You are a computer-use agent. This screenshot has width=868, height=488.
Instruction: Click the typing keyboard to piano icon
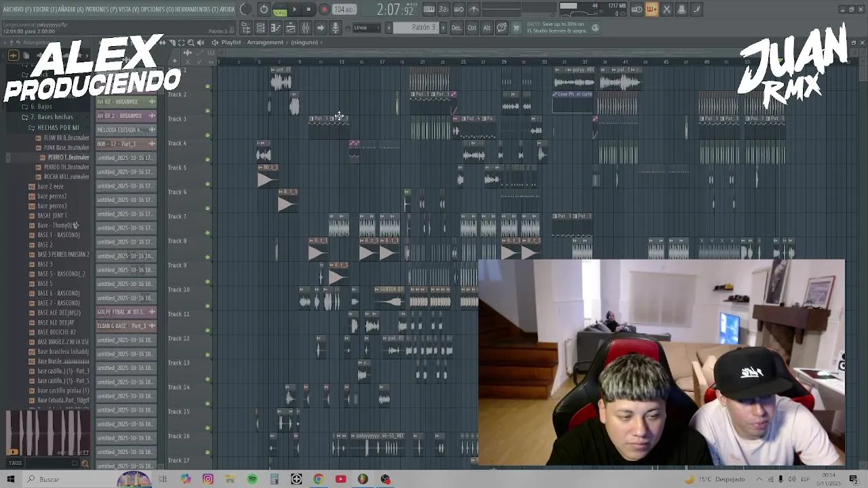click(x=429, y=9)
